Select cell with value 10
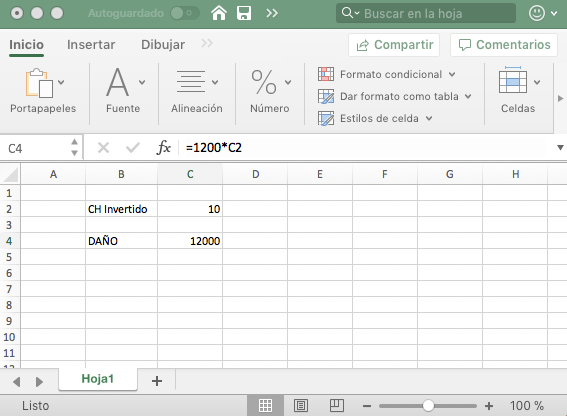 coord(190,209)
